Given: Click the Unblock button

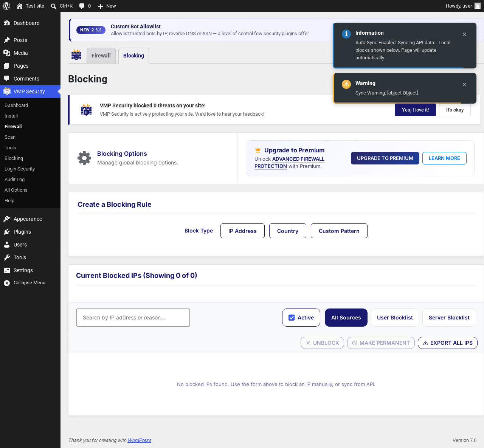Looking at the screenshot, I should pyautogui.click(x=322, y=343).
